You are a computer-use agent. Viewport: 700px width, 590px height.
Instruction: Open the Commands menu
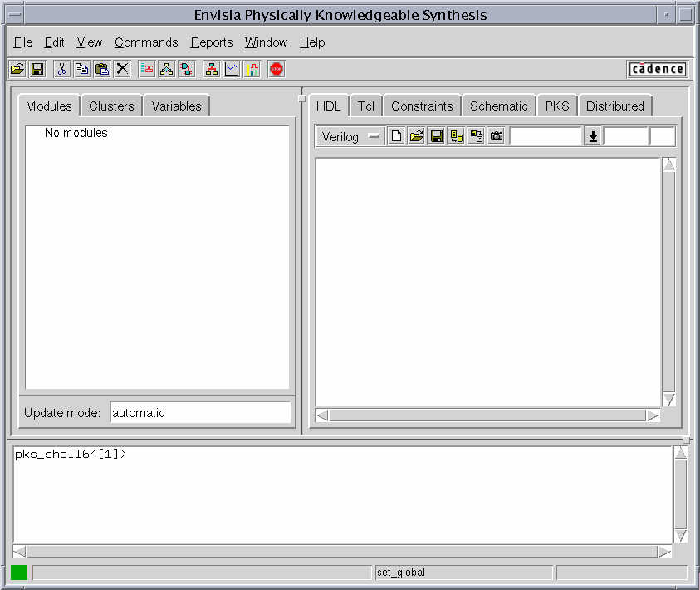pos(146,42)
